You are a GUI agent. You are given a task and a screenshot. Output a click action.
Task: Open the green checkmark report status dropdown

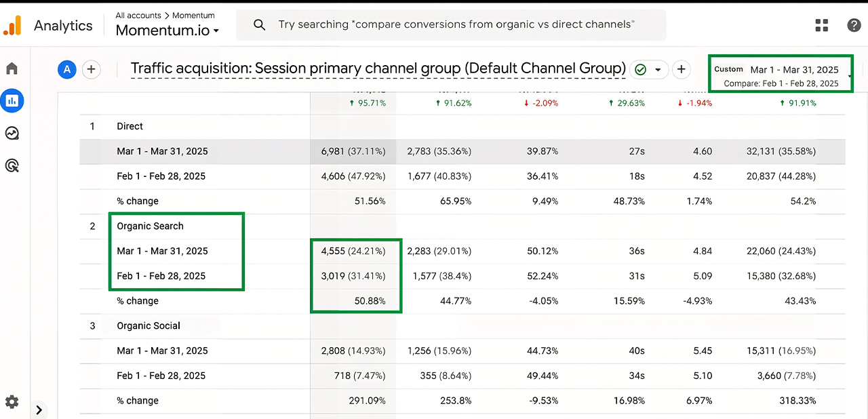pos(648,69)
